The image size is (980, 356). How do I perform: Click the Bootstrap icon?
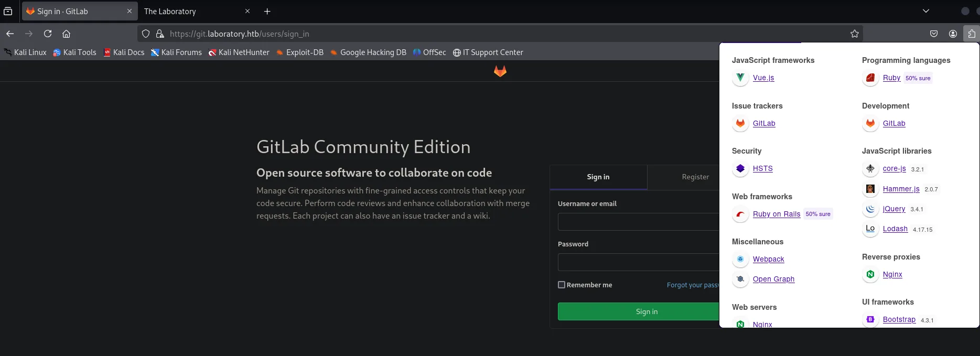pos(870,319)
